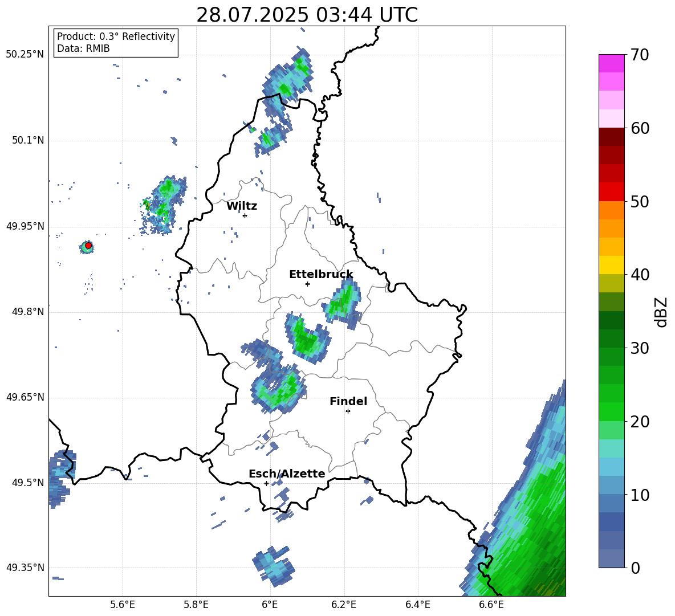The height and width of the screenshot is (616, 675).
Task: Click the "Data: RMIB" label
Action: pyautogui.click(x=83, y=48)
